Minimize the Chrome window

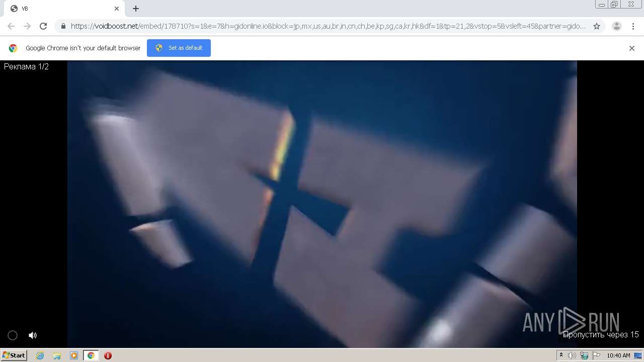pyautogui.click(x=602, y=5)
